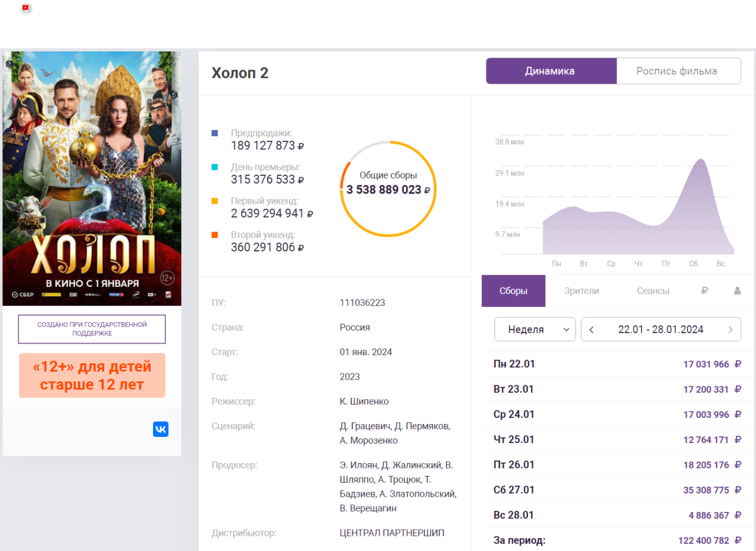
Task: Click the blue Предпродажи legend square
Action: 215,133
